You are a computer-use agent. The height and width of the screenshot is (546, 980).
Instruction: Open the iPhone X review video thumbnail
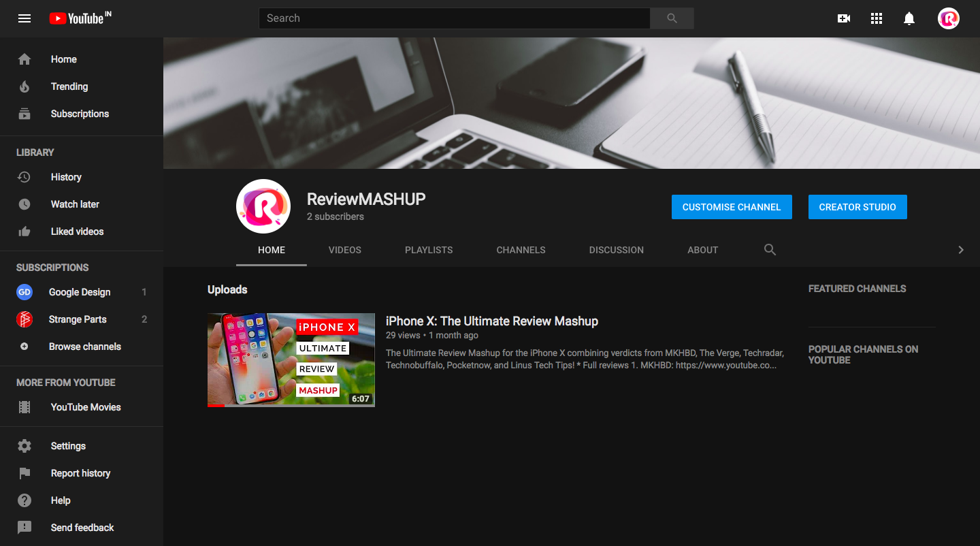[291, 359]
